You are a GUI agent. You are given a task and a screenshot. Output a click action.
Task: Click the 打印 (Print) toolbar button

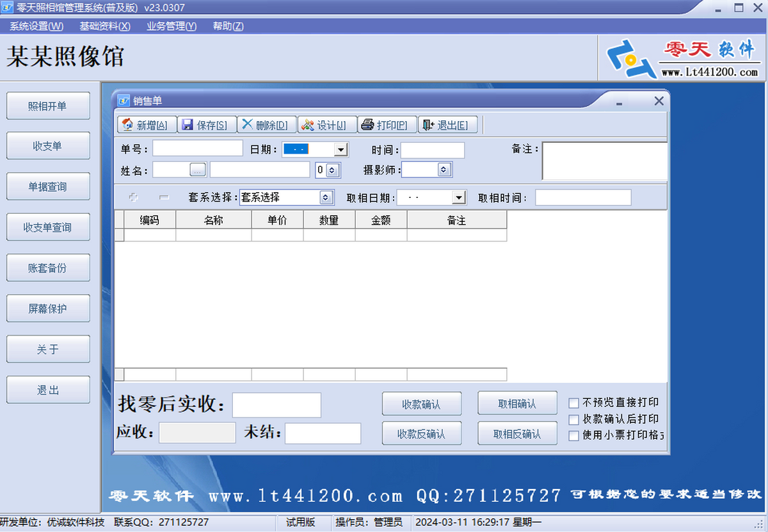tap(387, 125)
